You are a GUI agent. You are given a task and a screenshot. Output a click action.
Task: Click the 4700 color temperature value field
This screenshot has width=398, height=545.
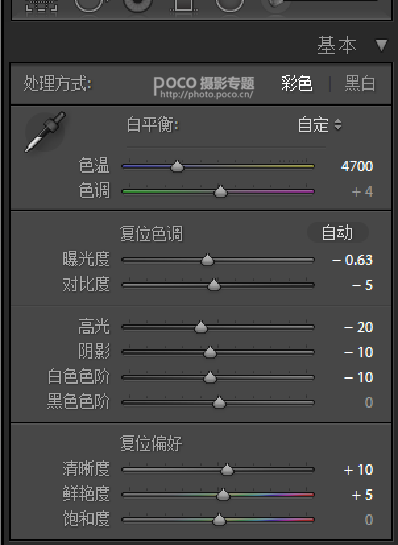coord(357,166)
